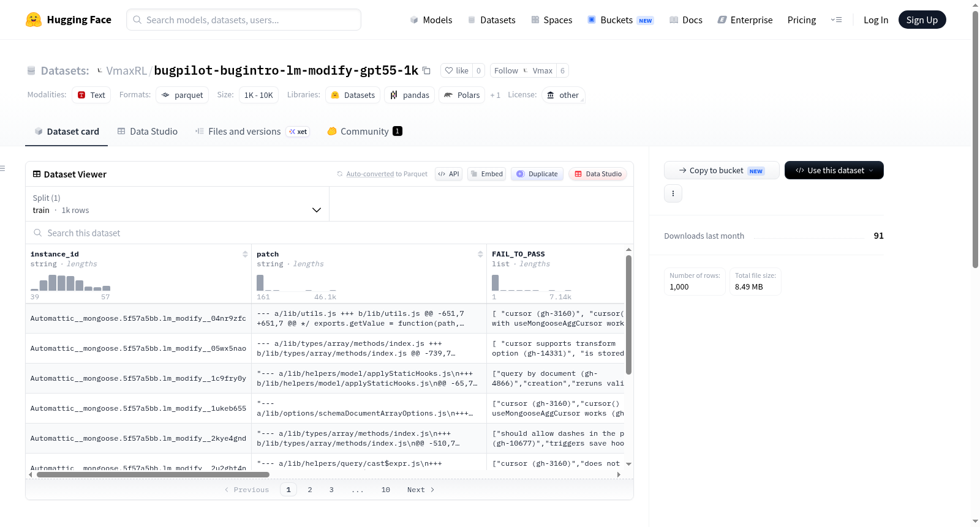980x527 pixels.
Task: Expand the Split train dropdown
Action: point(177,204)
